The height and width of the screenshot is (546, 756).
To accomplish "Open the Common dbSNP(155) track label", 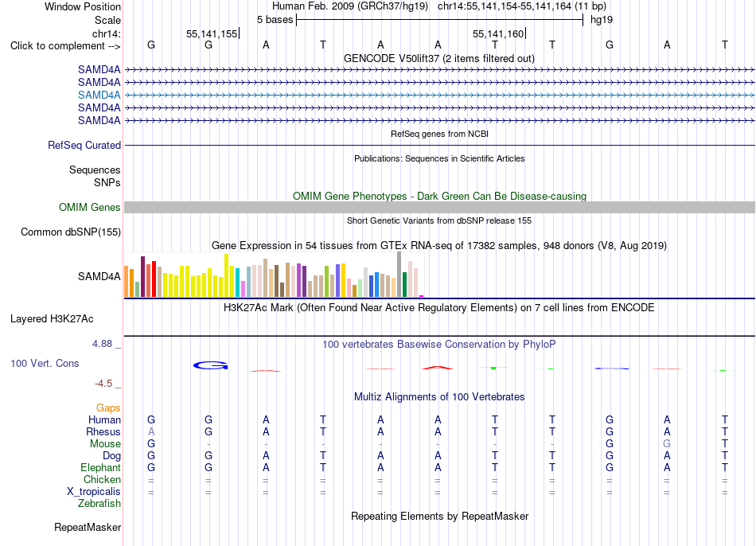I will coord(70,232).
